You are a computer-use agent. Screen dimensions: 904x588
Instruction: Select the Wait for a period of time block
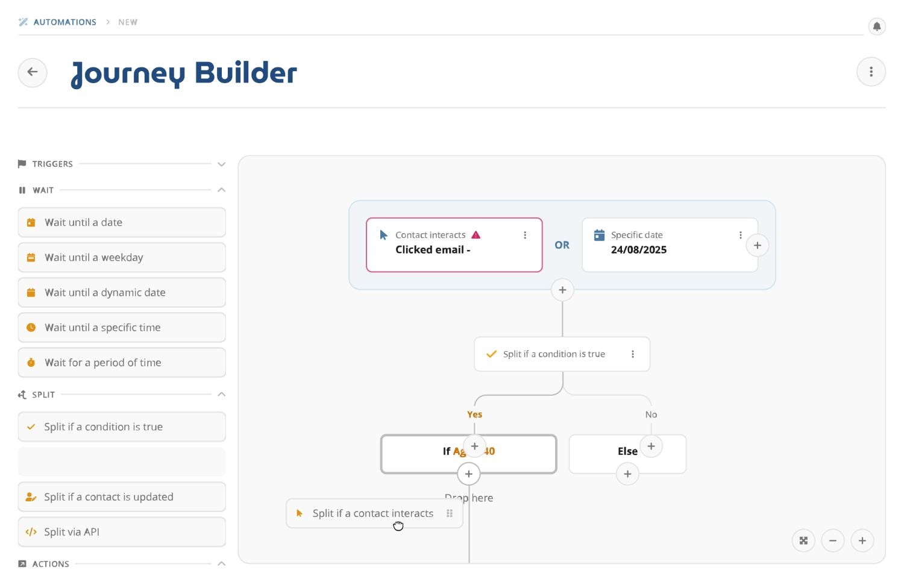122,363
